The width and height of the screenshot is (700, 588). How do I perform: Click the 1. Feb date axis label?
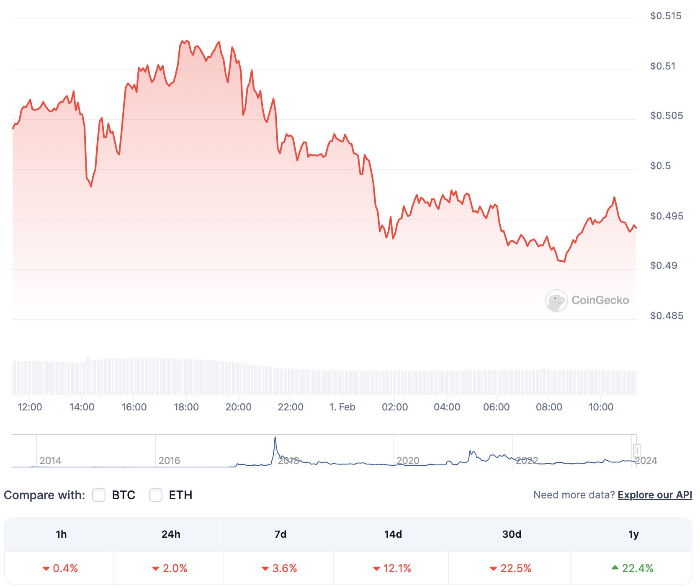(x=342, y=407)
